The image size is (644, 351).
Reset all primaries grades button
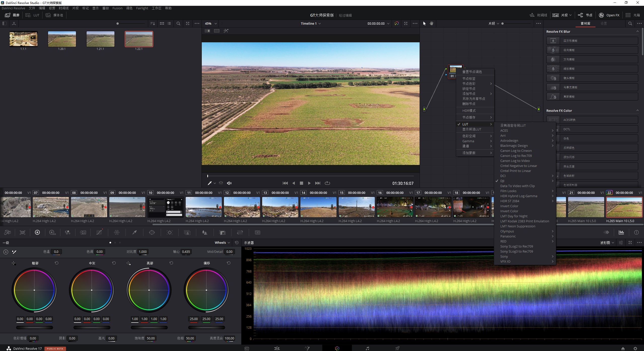(x=237, y=243)
